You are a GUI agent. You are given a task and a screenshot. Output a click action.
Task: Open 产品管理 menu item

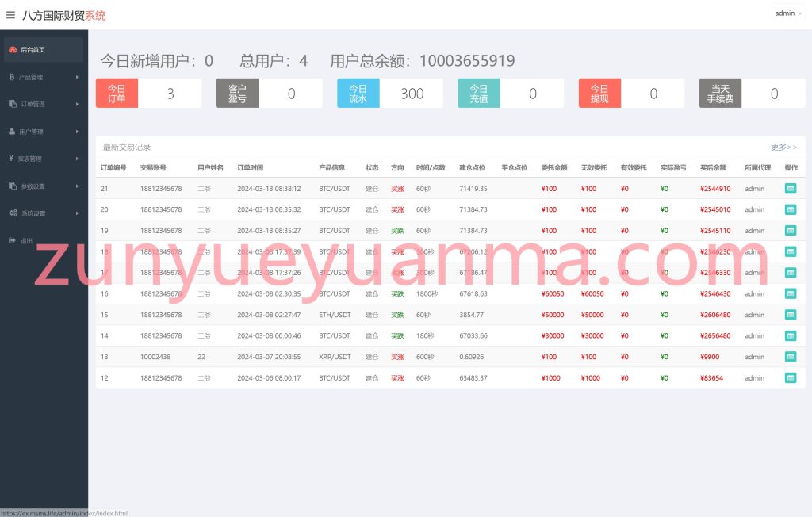[44, 77]
